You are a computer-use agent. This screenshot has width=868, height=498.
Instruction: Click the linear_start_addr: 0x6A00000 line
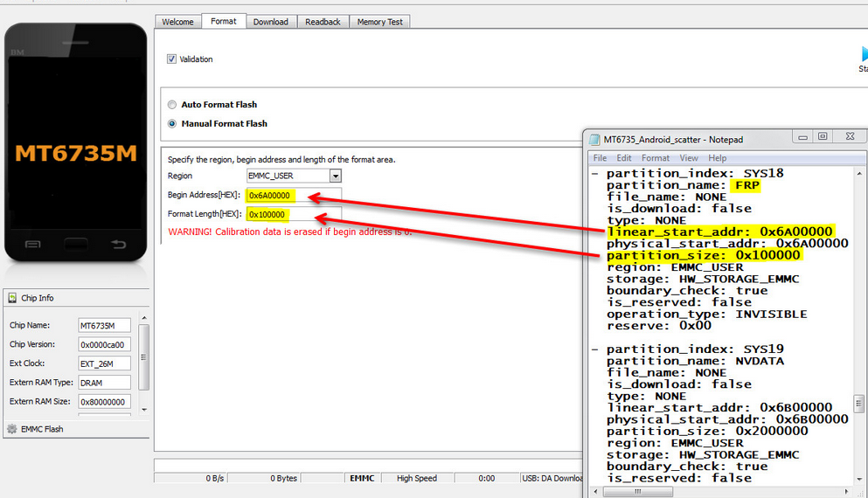719,232
